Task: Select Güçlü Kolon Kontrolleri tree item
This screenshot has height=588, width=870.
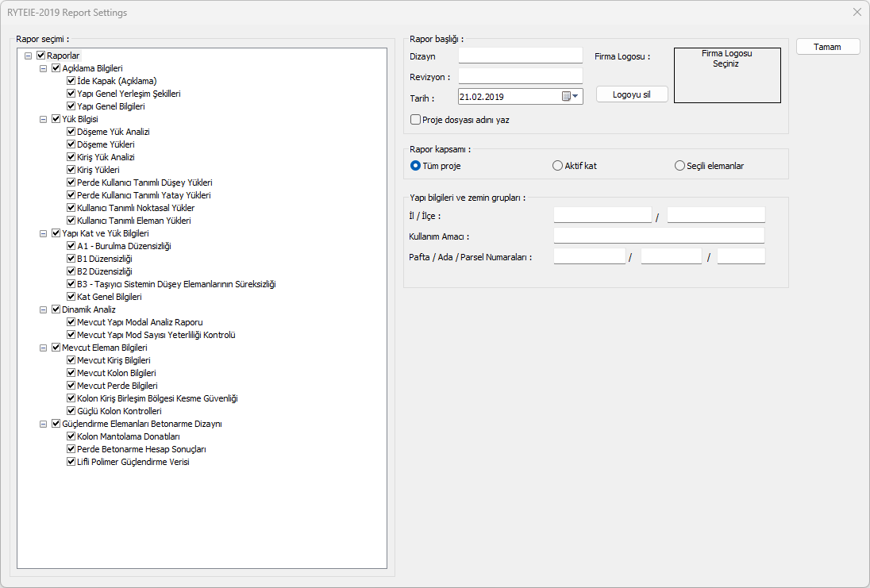Action: (x=119, y=411)
